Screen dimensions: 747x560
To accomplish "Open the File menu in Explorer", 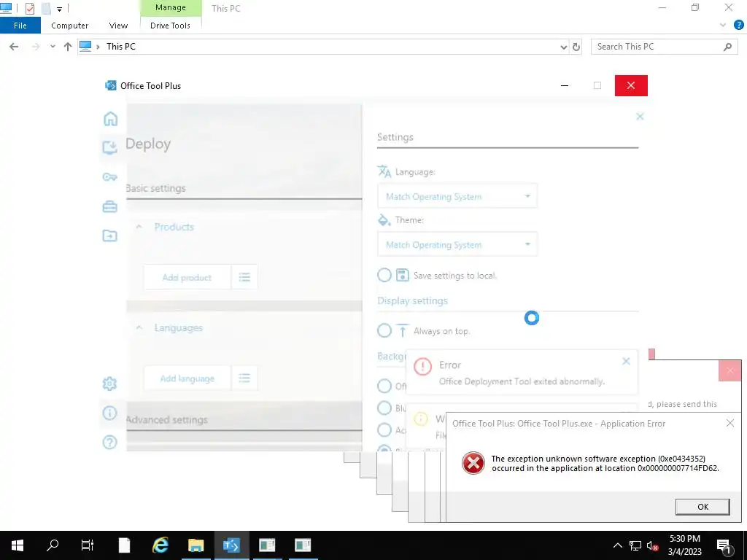I will [20, 26].
